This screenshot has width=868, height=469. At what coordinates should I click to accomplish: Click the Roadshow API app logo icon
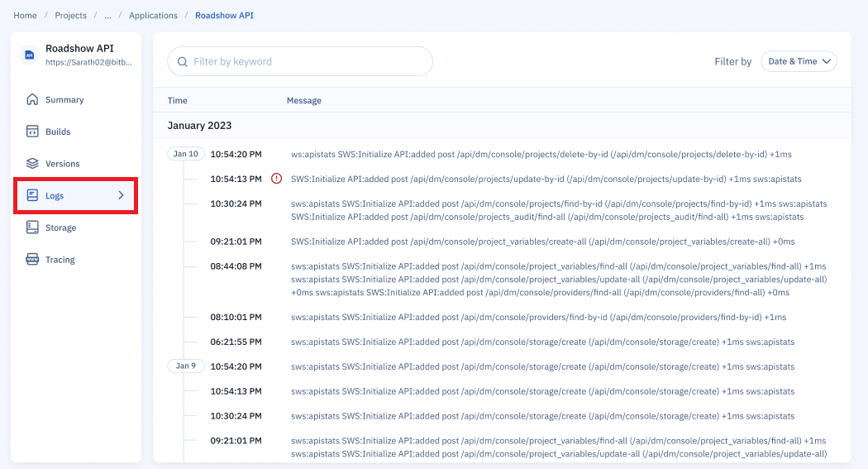pyautogui.click(x=29, y=55)
